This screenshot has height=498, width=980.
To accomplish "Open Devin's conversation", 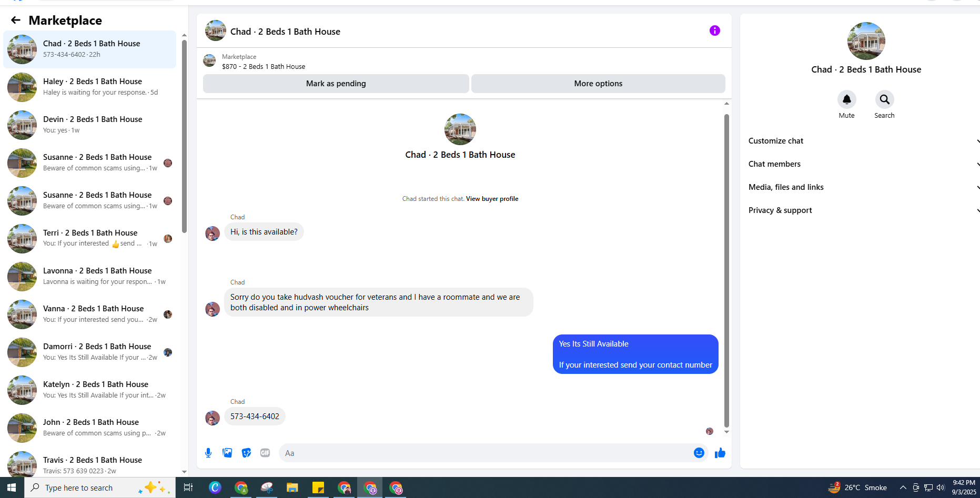I will (x=90, y=125).
